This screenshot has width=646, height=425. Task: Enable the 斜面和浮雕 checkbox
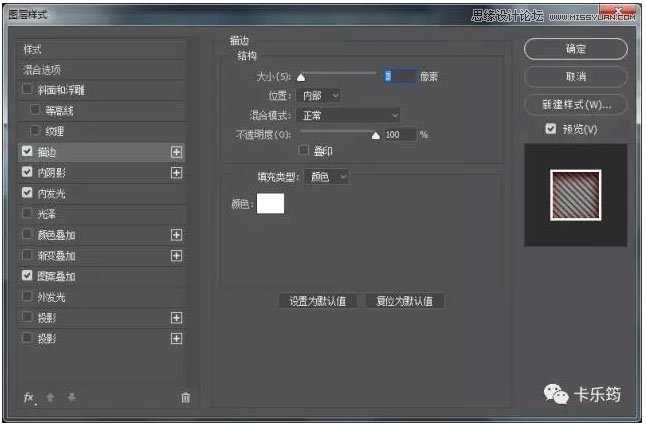point(26,90)
